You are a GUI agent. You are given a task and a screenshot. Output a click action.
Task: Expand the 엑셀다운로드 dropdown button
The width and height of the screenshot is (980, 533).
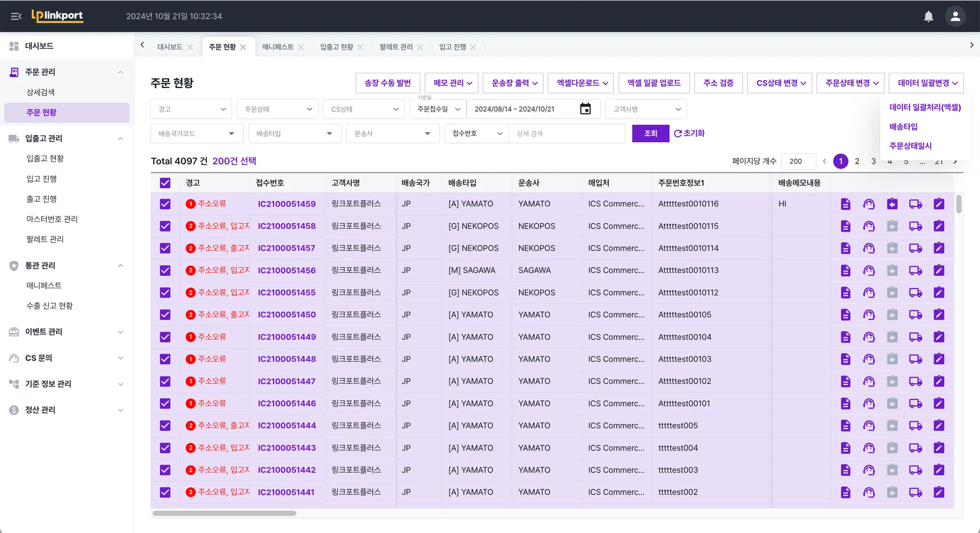582,83
